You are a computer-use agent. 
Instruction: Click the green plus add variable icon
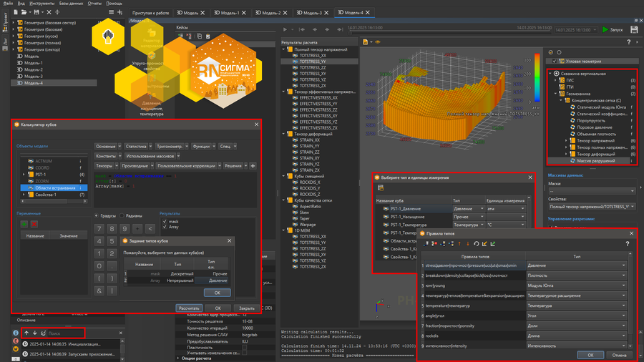point(24,224)
